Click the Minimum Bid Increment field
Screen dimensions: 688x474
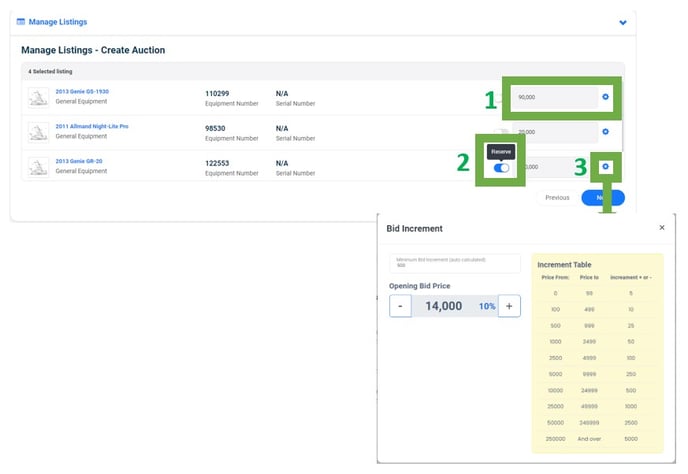tap(455, 263)
